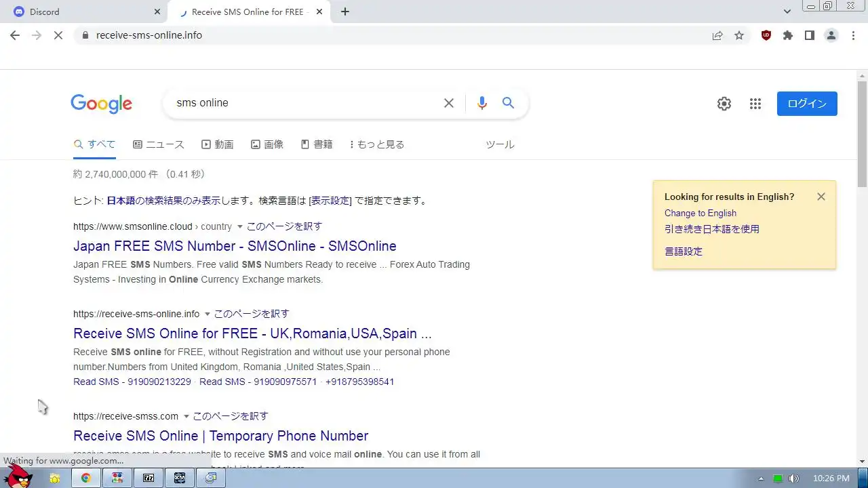The width and height of the screenshot is (868, 488).
Task: Translate the receive-smss.com result page
Action: click(x=231, y=416)
